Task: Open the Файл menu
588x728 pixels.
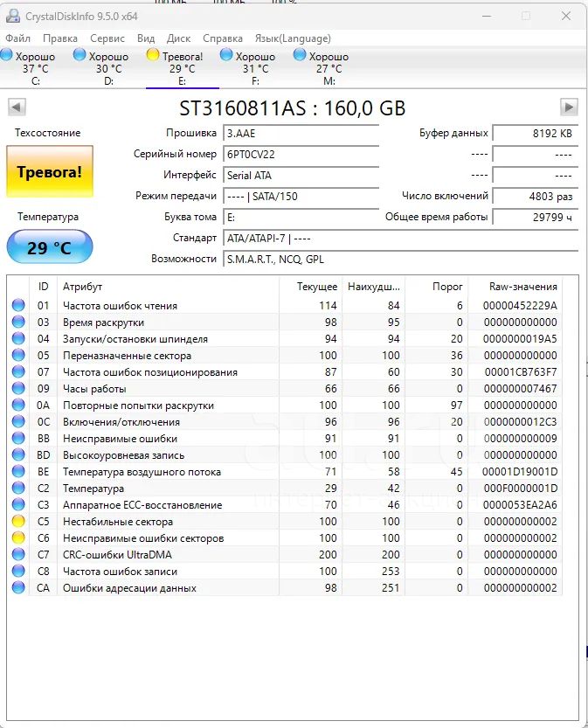Action: (18, 38)
